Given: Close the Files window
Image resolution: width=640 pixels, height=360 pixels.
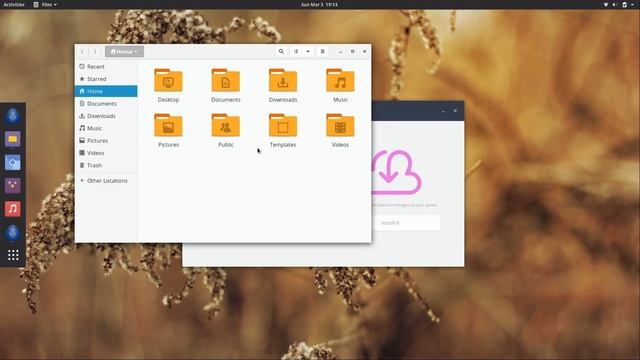Looking at the screenshot, I should pyautogui.click(x=364, y=51).
